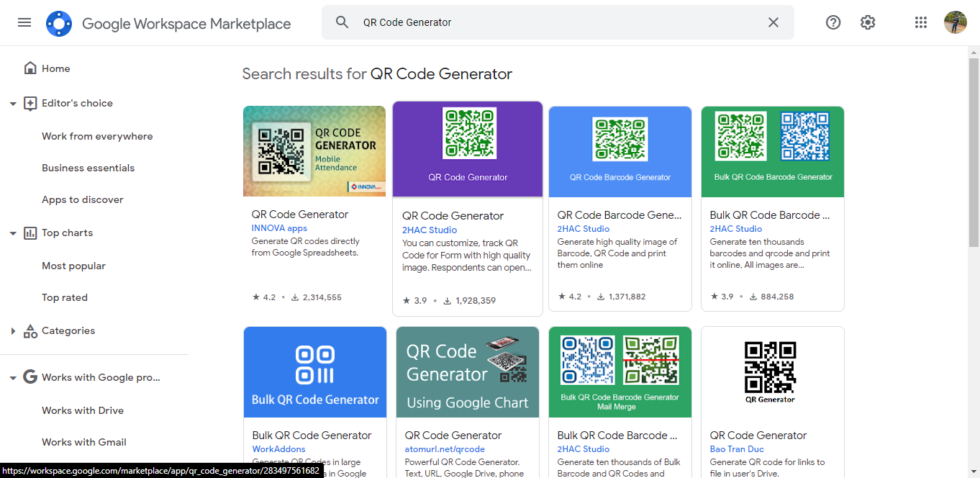The image size is (980, 478).
Task: Open INNOVA apps QR Code Generator thumbnail
Action: pyautogui.click(x=314, y=151)
